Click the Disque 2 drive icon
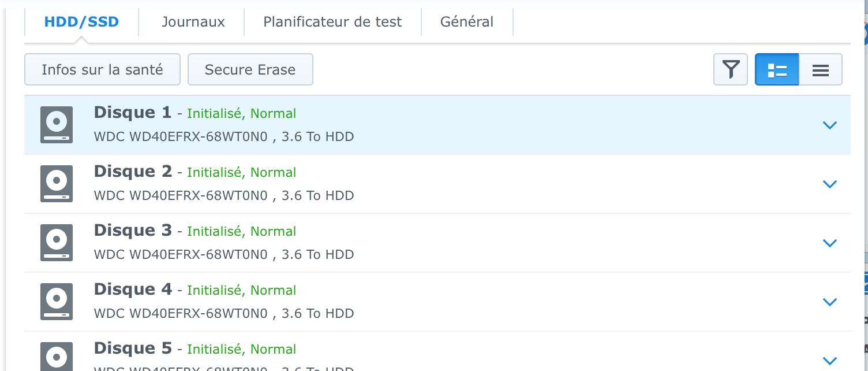This screenshot has height=371, width=868. click(x=57, y=184)
